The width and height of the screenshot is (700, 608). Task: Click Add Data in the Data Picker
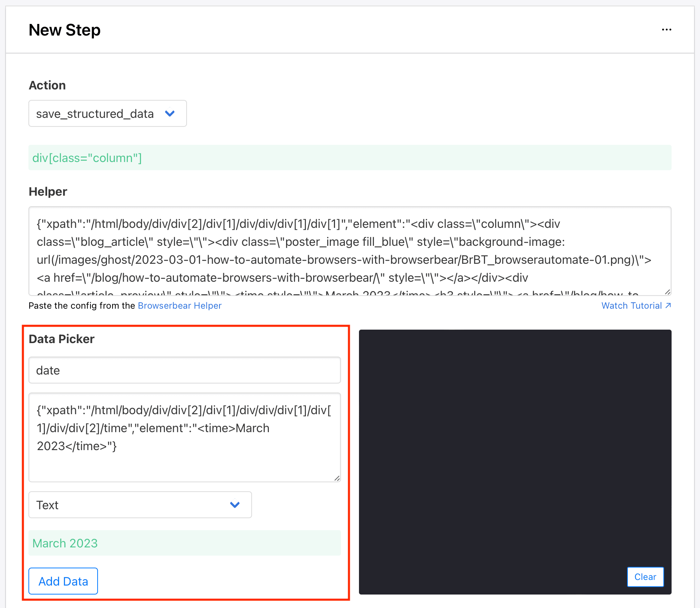(x=63, y=581)
